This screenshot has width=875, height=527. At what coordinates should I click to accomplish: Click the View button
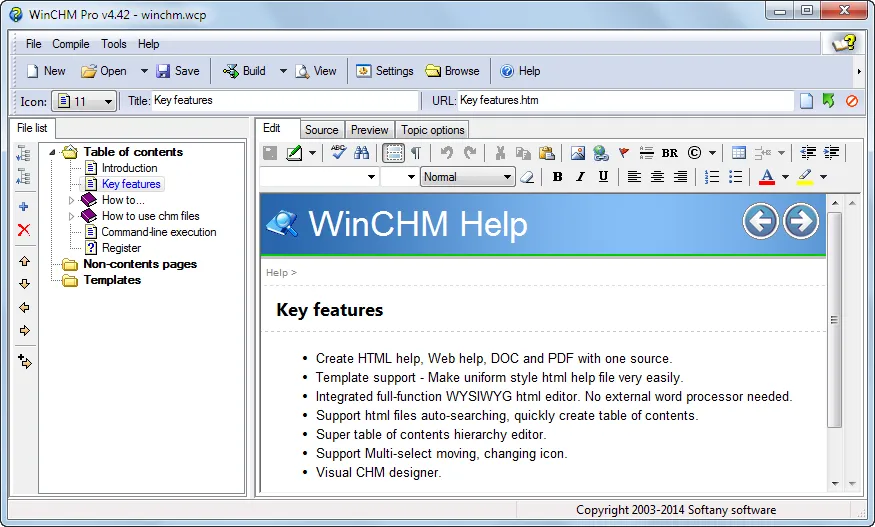pyautogui.click(x=316, y=71)
